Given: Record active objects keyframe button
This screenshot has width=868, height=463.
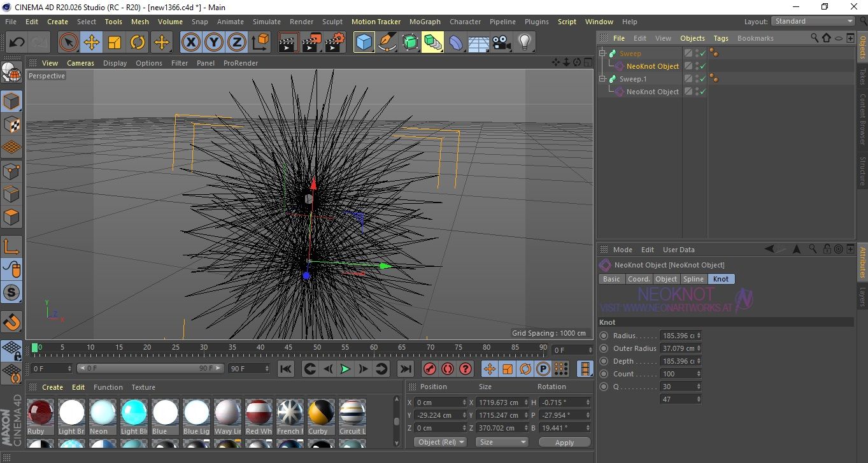Looking at the screenshot, I should click(x=429, y=369).
